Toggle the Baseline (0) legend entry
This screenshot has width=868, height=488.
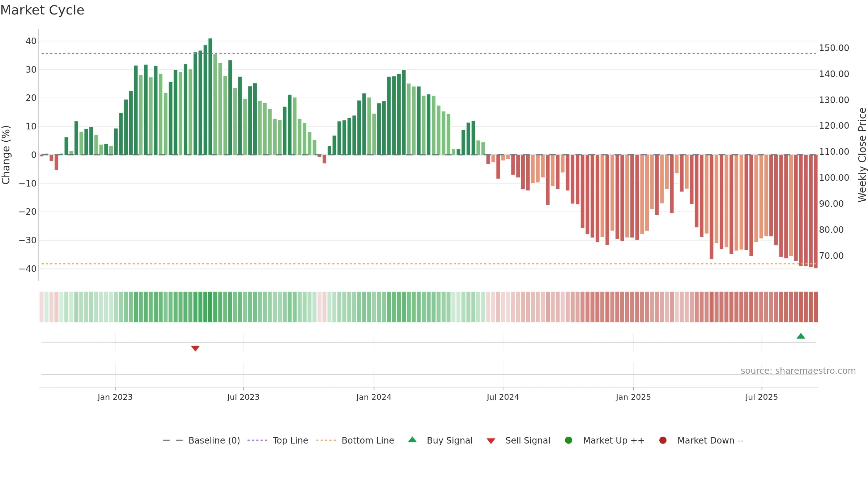pos(201,440)
